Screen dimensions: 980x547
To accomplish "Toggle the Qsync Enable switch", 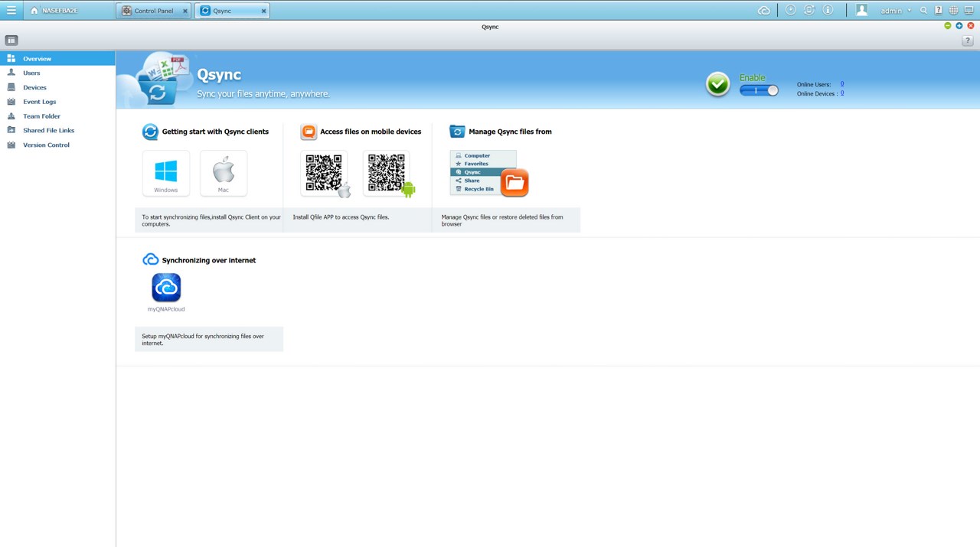I will tap(759, 90).
